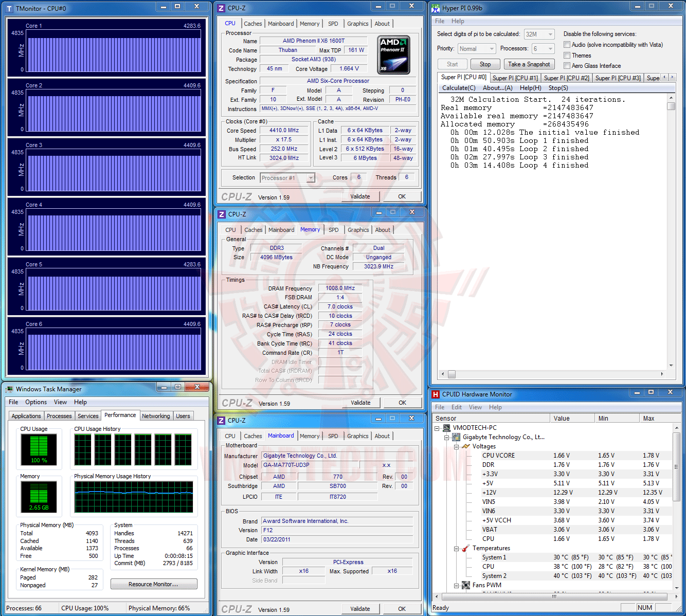Open the Caches tab in the Memory CPU-Z window
This screenshot has height=616, width=686.
tap(254, 230)
